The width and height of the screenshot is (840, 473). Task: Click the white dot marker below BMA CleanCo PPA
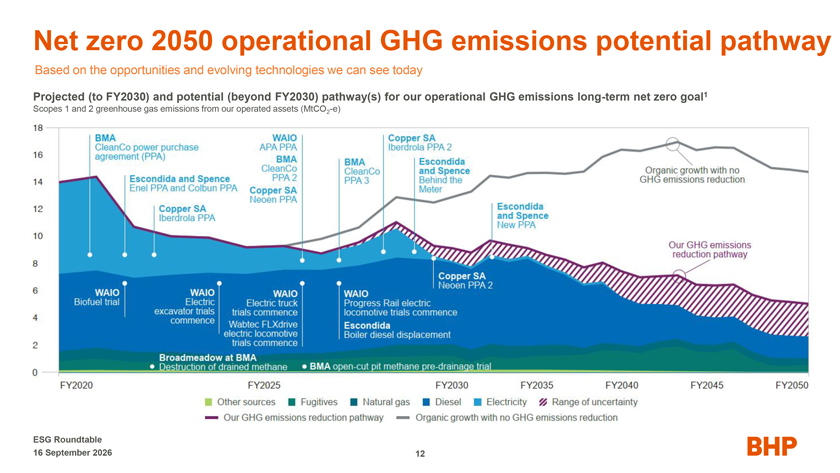90,255
